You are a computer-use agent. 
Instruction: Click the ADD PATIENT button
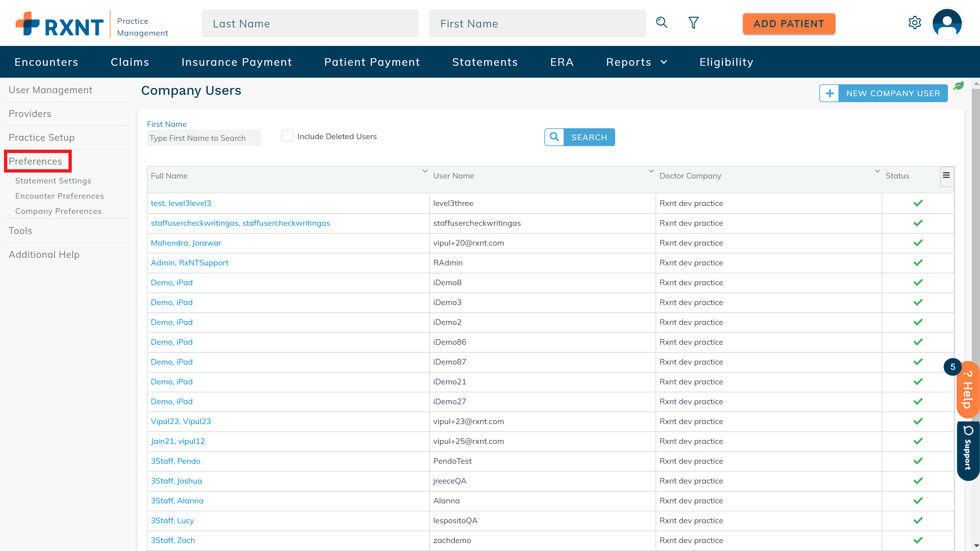click(x=788, y=23)
